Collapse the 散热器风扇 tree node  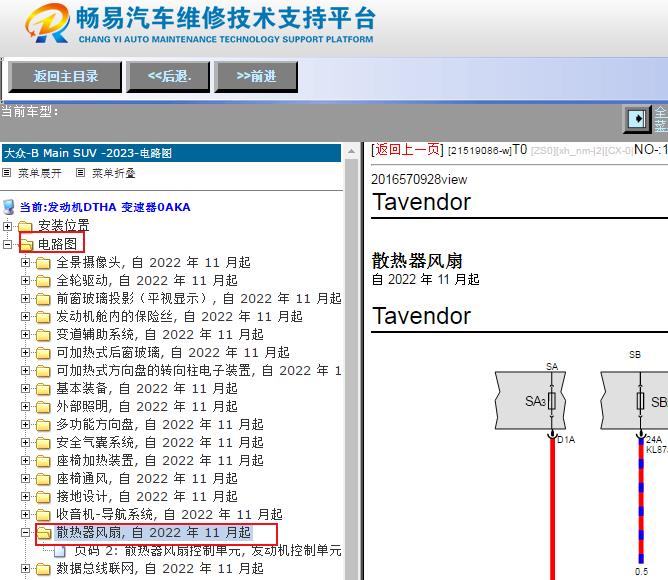[26, 533]
